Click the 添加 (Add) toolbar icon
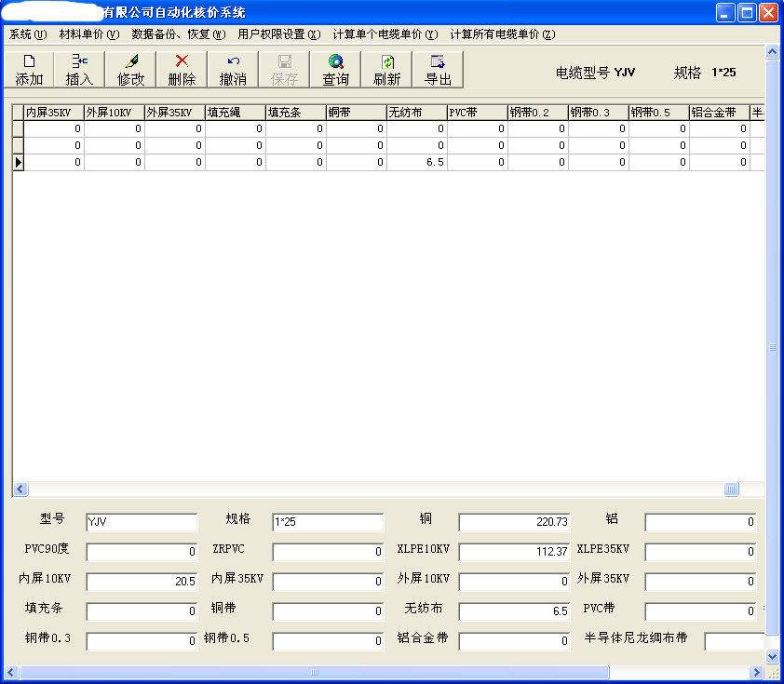Screen dimensions: 784x684 [x=29, y=70]
